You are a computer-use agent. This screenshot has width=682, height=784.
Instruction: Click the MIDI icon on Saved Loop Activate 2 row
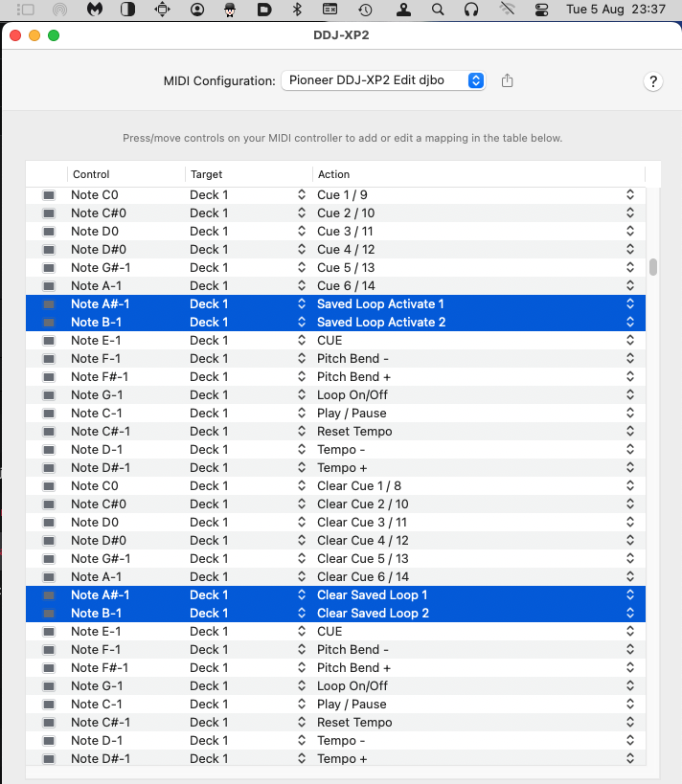click(x=49, y=323)
